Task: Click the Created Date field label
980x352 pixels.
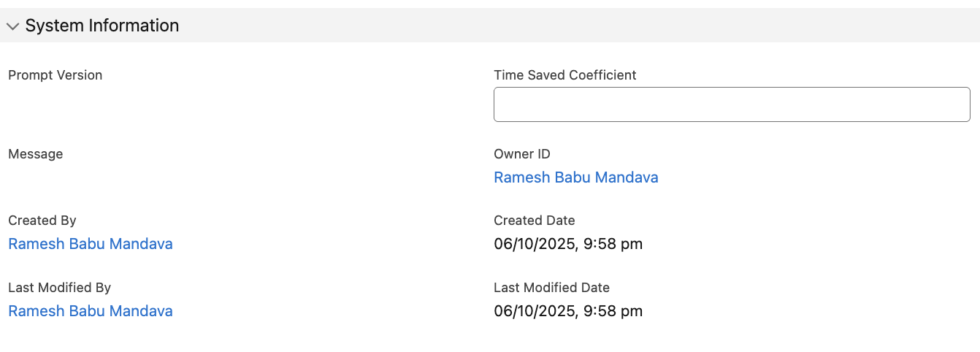Action: [534, 221]
